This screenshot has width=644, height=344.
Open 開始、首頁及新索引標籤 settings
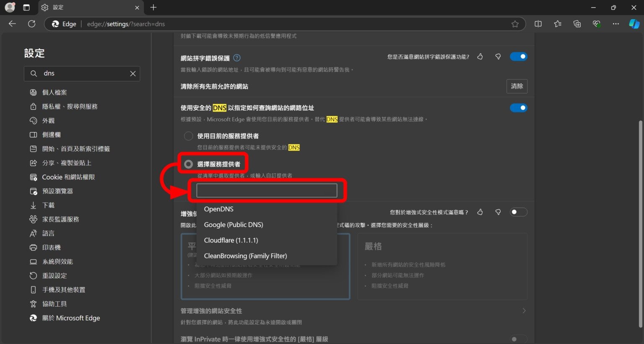click(76, 149)
